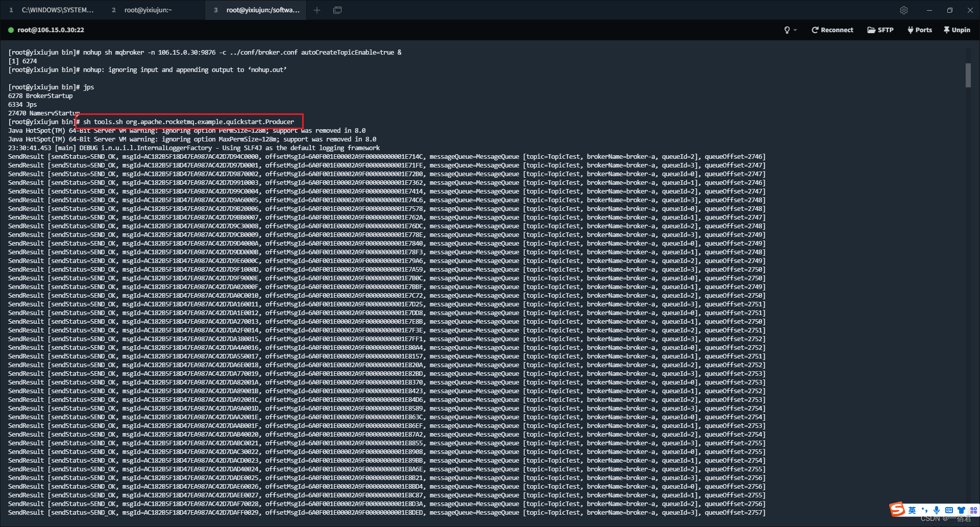Open a new tab with plus icon
The image size is (980, 527).
tap(317, 10)
